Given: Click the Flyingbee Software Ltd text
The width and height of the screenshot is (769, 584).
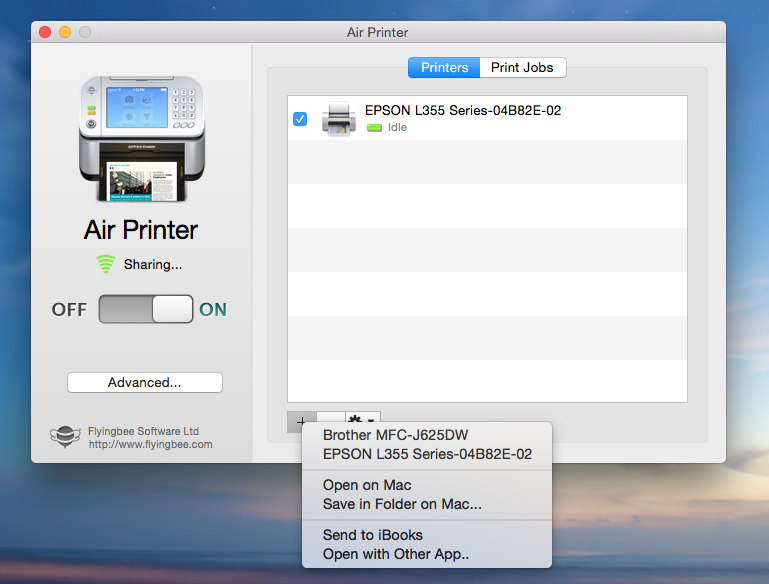Looking at the screenshot, I should click(x=143, y=432).
